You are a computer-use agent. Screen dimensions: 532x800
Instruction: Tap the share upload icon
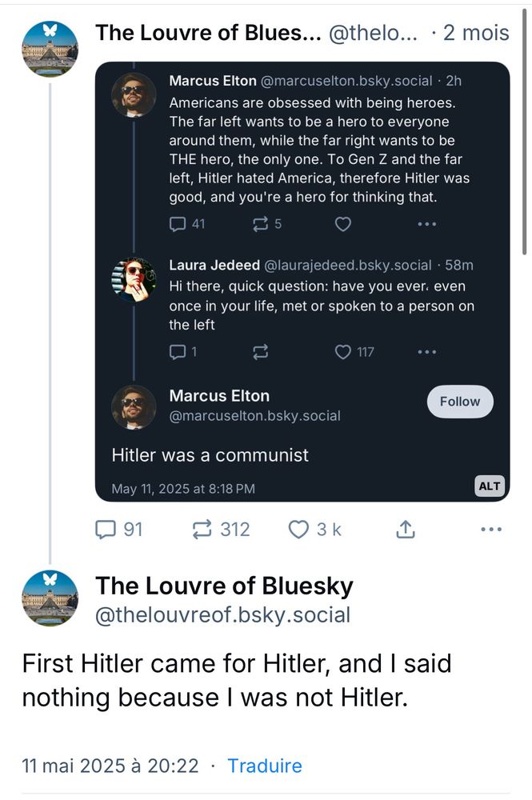pos(406,529)
